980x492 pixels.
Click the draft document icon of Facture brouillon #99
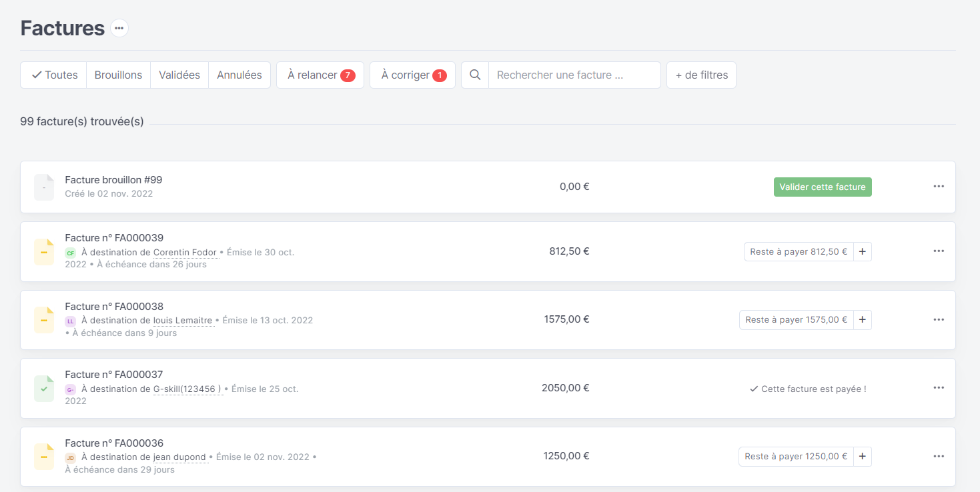[43, 187]
